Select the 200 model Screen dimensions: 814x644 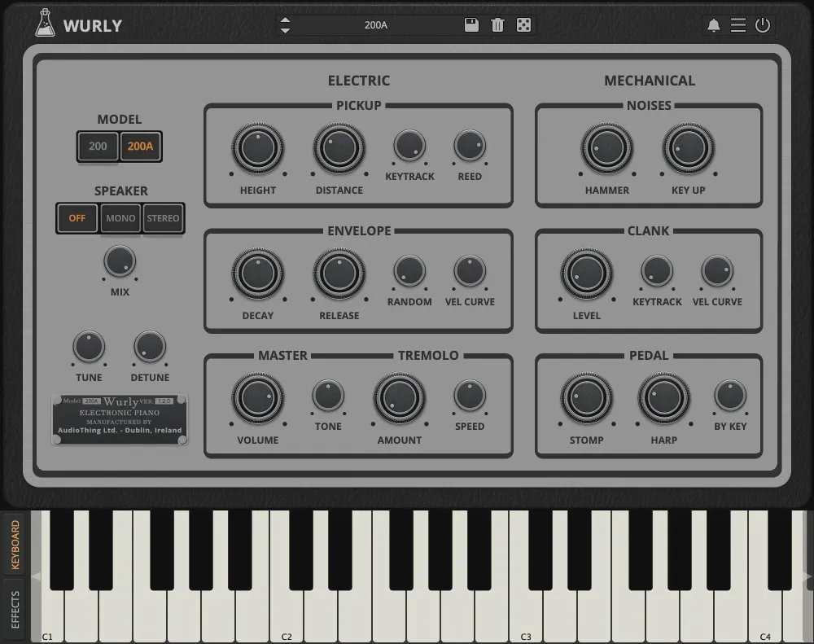click(98, 147)
